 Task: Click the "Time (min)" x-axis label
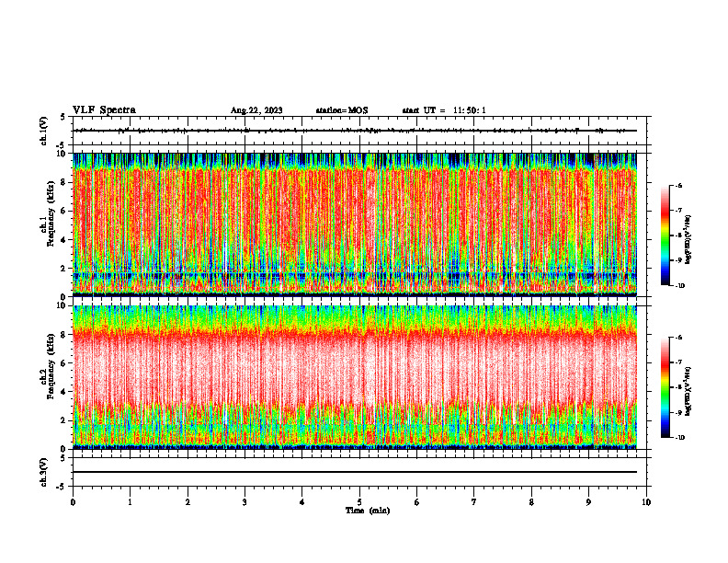tap(368, 511)
